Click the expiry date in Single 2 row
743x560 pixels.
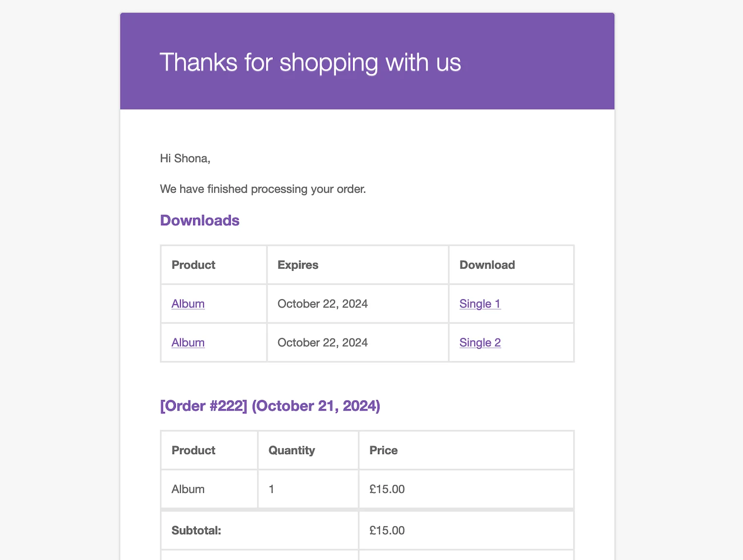(x=322, y=343)
